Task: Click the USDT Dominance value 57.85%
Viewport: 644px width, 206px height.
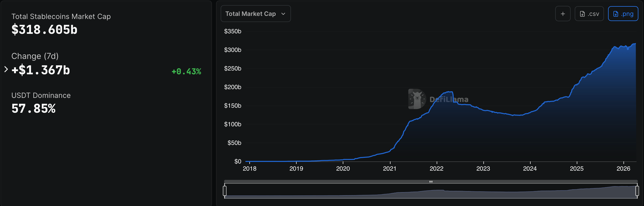Action: coord(34,109)
